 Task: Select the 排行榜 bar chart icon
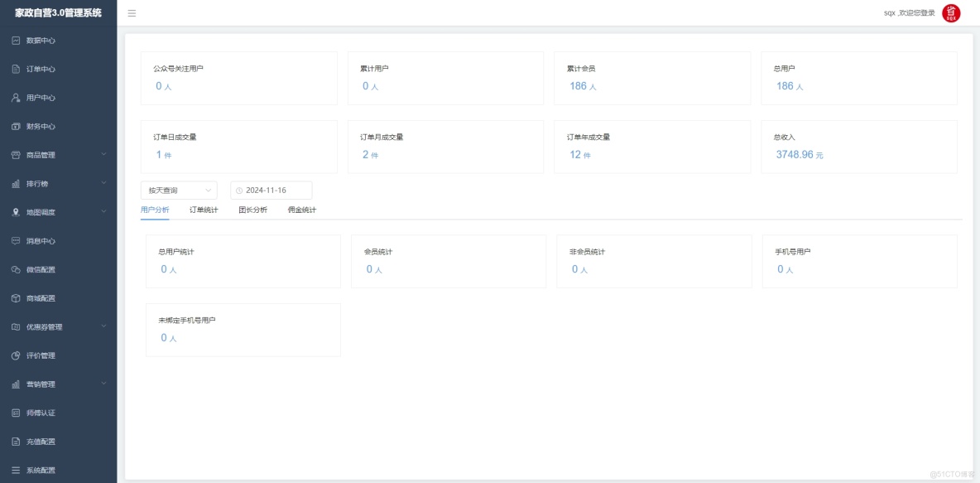17,184
